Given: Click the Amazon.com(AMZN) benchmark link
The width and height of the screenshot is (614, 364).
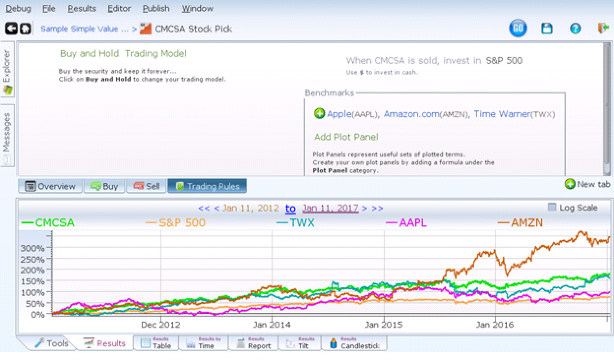Looking at the screenshot, I should click(x=427, y=114).
